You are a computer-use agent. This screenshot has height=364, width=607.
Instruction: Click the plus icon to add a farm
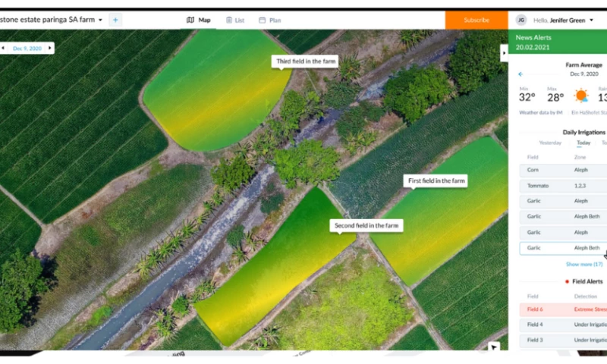pos(115,20)
